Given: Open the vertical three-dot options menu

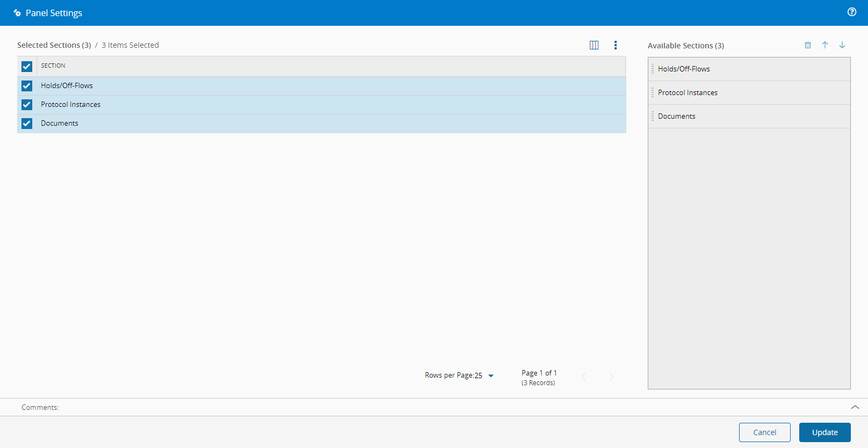Looking at the screenshot, I should 616,45.
